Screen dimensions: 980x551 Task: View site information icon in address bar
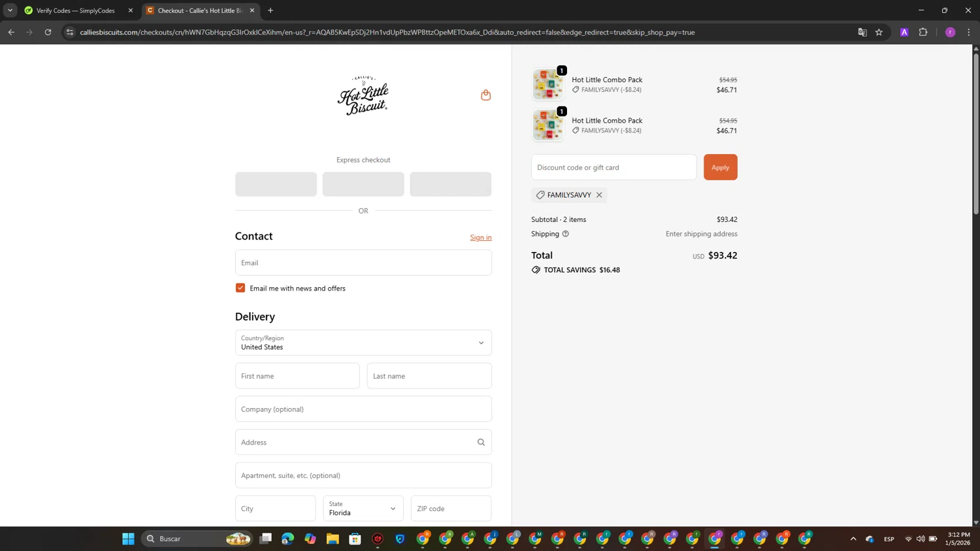[x=70, y=32]
